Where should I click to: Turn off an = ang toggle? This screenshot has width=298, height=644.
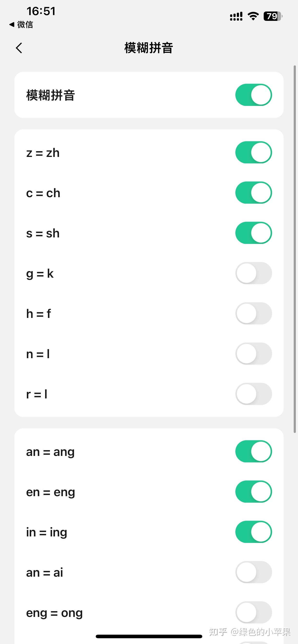point(253,451)
